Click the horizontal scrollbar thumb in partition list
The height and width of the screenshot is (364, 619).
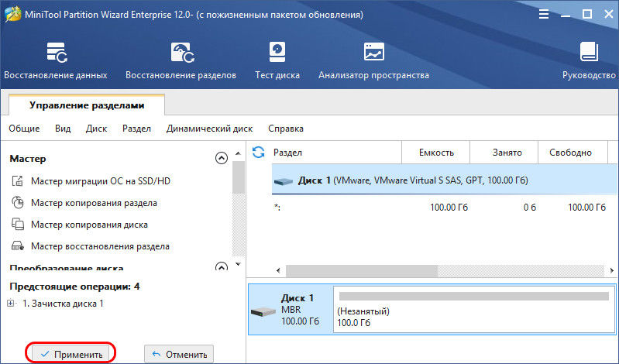362,271
